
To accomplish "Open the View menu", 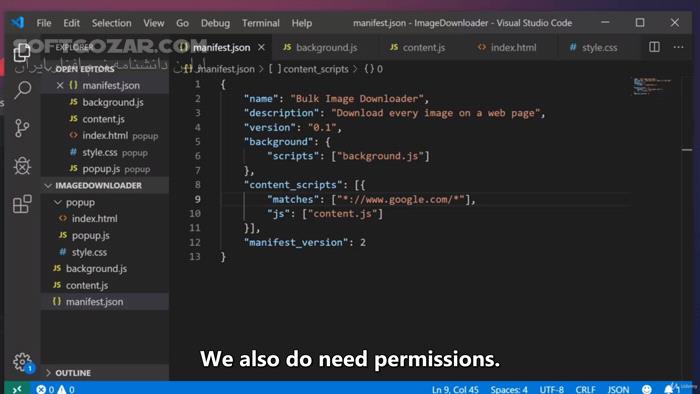I will (154, 23).
